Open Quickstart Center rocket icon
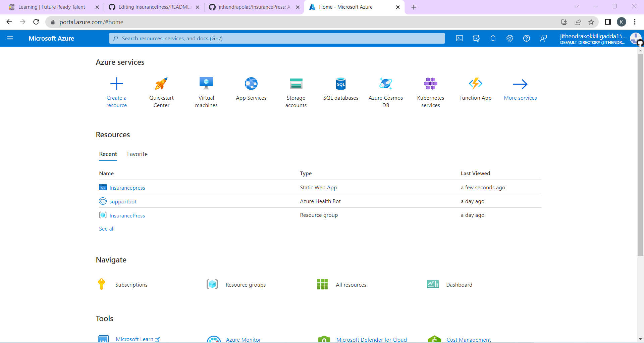This screenshot has height=343, width=644. point(161,84)
